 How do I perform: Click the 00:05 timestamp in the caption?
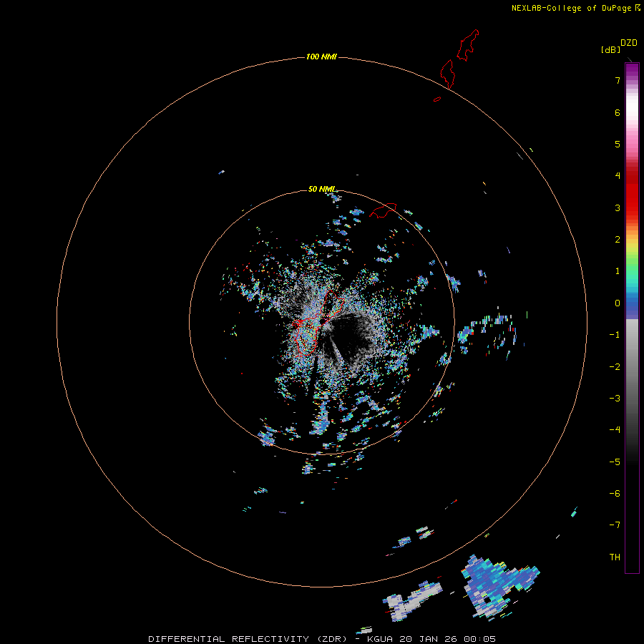479,639
